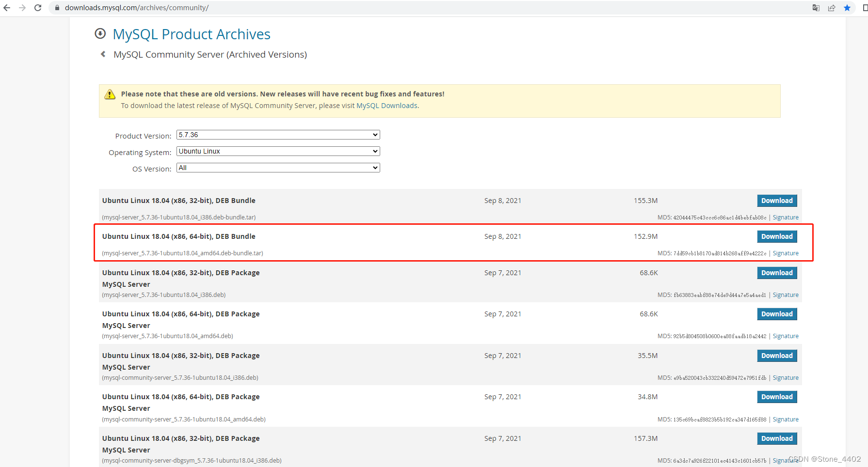This screenshot has width=868, height=467.
Task: Select filename mysql-server_5.7.36-1ubuntu18.04_i386.deb-bundle.tar
Action: (x=179, y=218)
